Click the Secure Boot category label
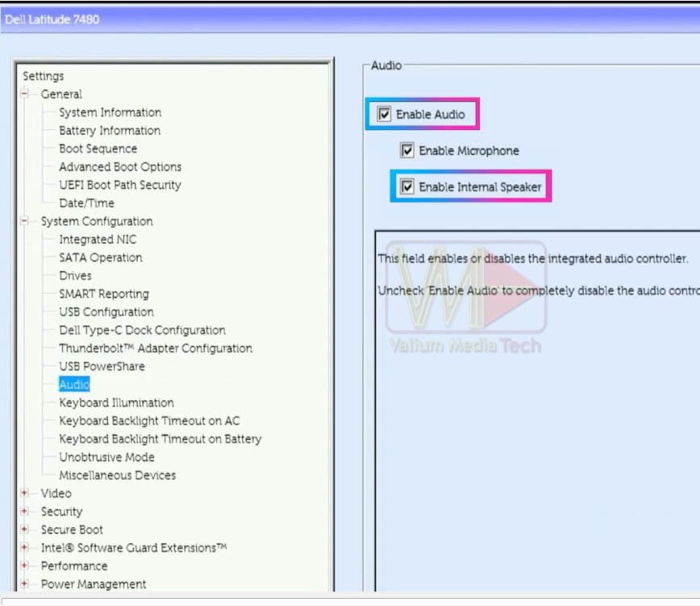The width and height of the screenshot is (700, 606). (72, 529)
